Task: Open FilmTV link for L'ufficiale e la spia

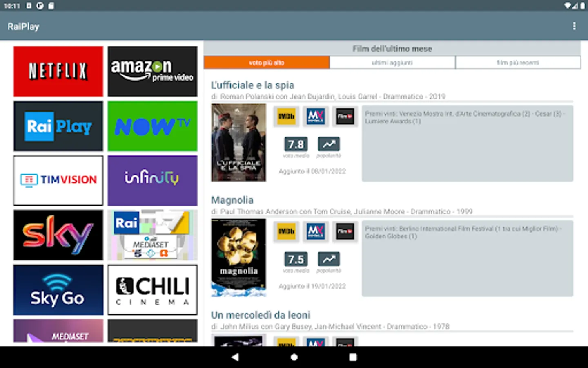Action: point(345,117)
